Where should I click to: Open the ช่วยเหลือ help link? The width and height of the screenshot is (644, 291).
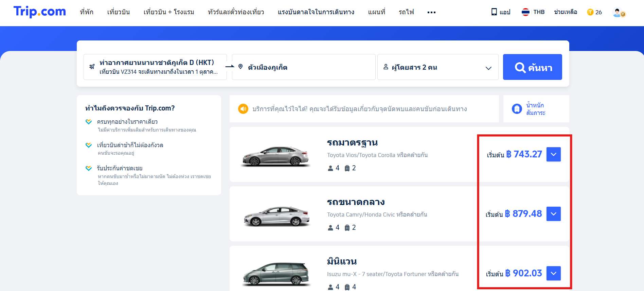(x=566, y=12)
